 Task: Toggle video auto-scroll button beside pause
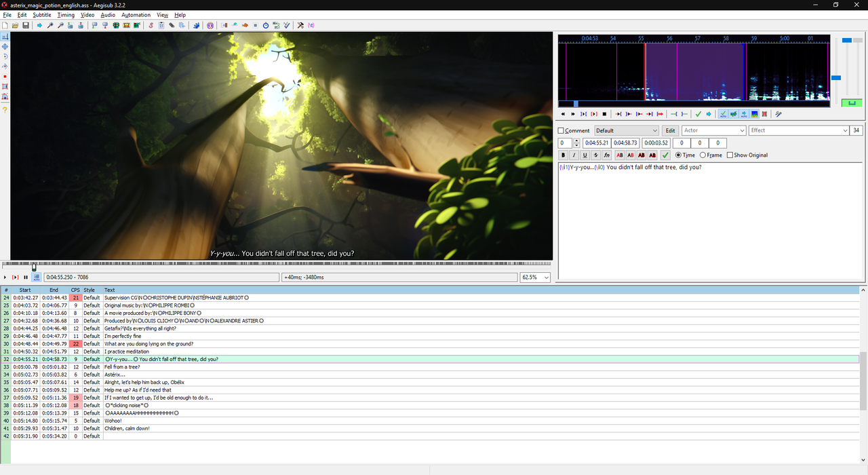[x=37, y=277]
